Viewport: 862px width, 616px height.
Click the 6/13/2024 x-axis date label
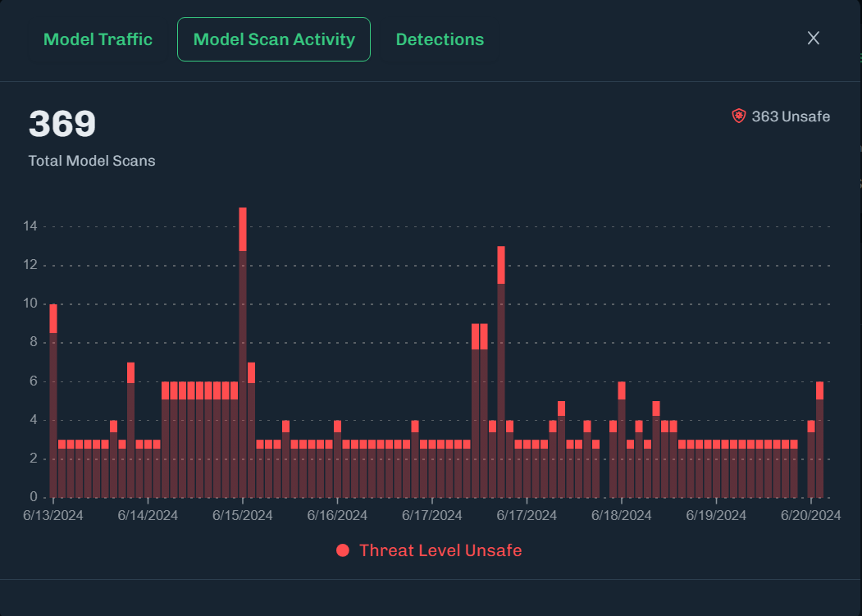pos(53,515)
